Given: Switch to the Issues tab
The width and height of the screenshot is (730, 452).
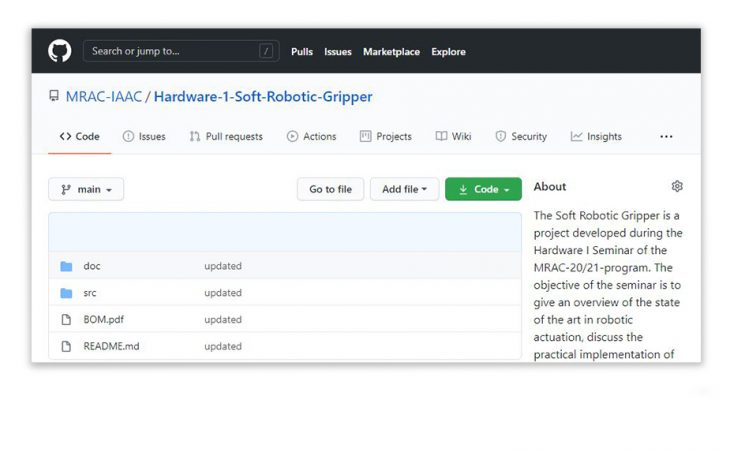Looking at the screenshot, I should 144,137.
